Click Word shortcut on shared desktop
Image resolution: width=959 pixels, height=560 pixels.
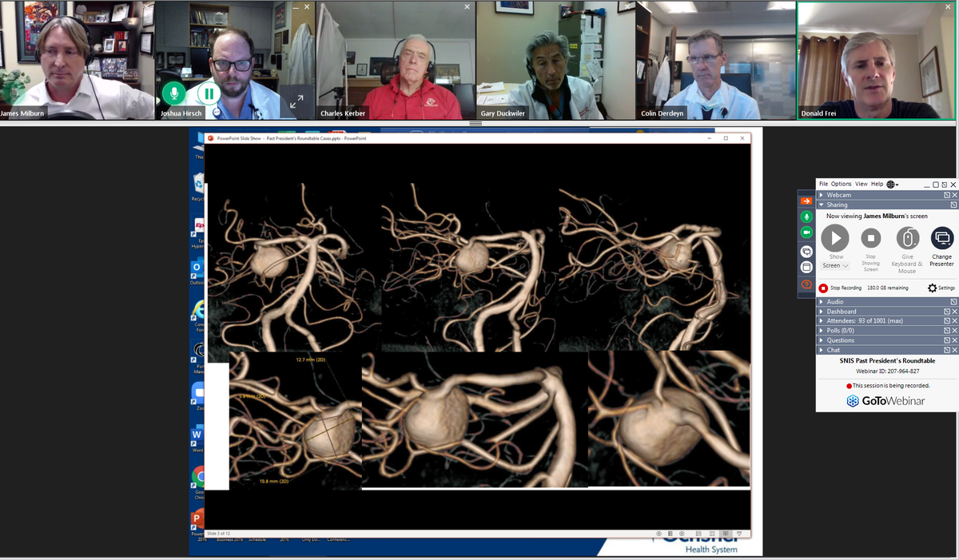(197, 436)
